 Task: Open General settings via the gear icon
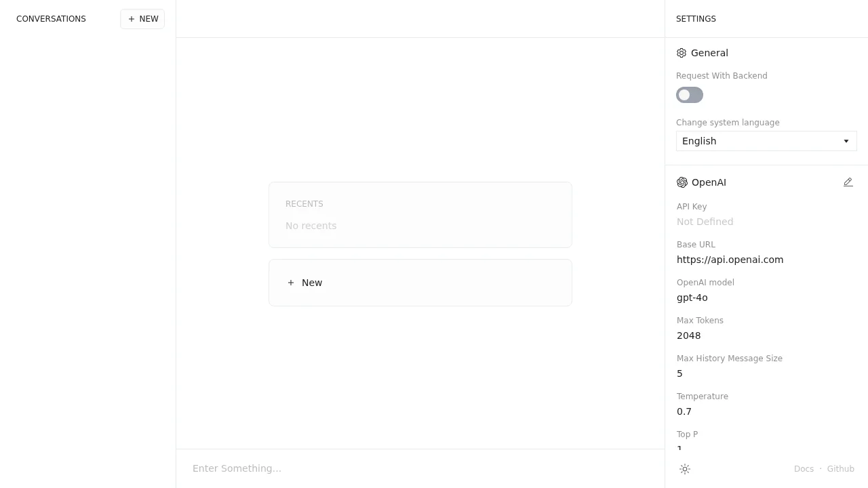point(682,53)
